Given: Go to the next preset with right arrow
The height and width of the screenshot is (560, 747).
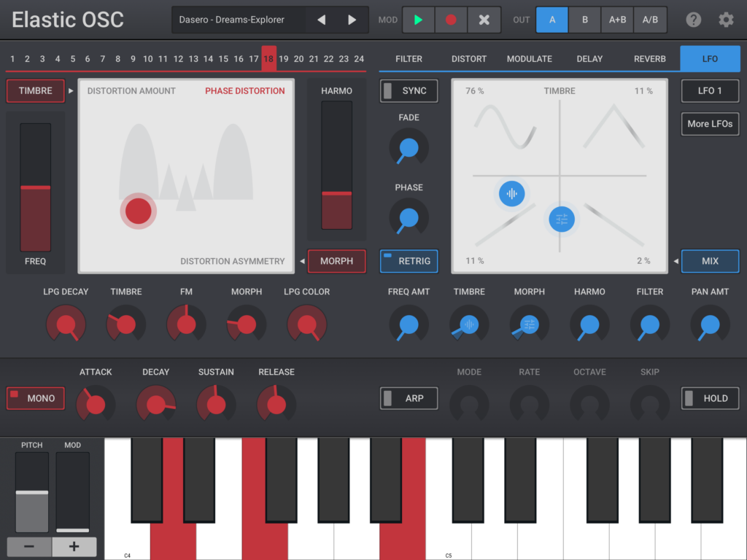Looking at the screenshot, I should click(x=352, y=20).
